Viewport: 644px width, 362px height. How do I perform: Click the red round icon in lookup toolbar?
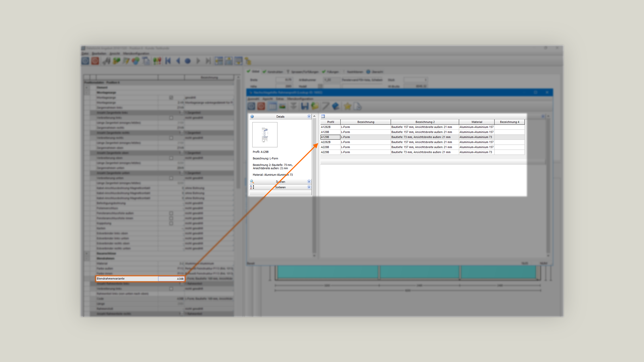pos(261,106)
